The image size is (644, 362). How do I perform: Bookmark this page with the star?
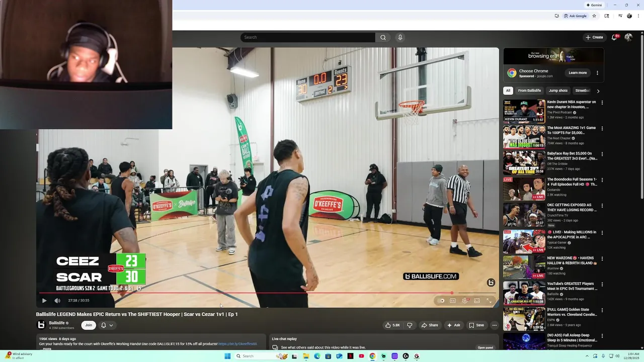[x=594, y=16]
